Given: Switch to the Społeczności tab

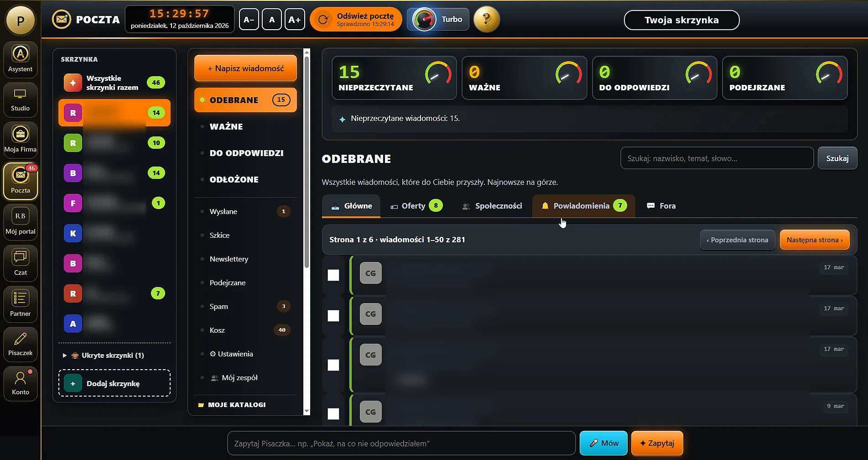Looking at the screenshot, I should point(492,206).
